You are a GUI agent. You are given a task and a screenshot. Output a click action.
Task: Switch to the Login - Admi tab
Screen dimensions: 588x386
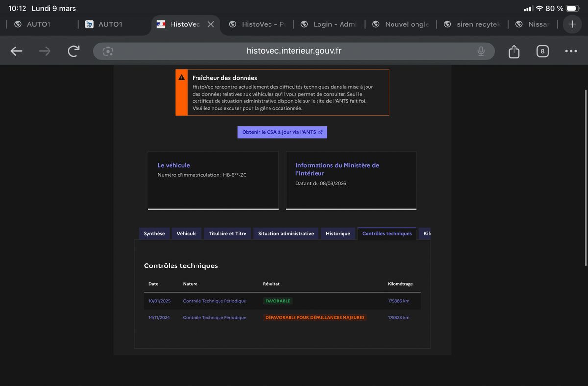pyautogui.click(x=328, y=24)
